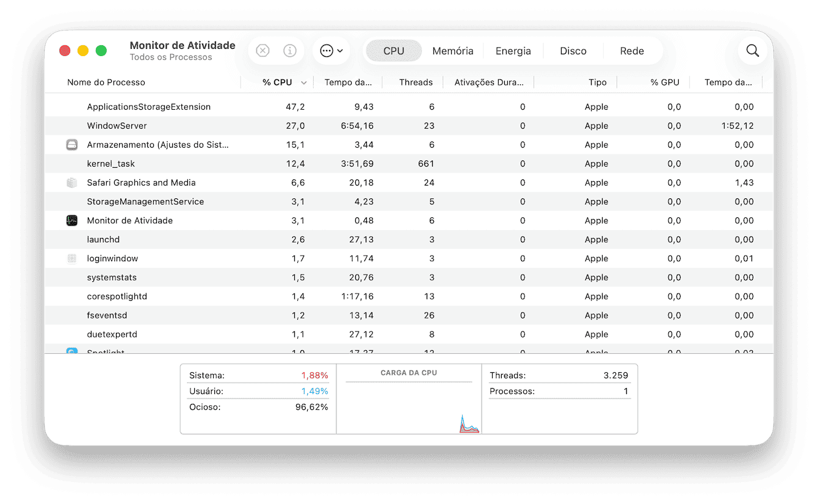Sort by % GPU column header
This screenshot has width=818, height=504.
665,82
